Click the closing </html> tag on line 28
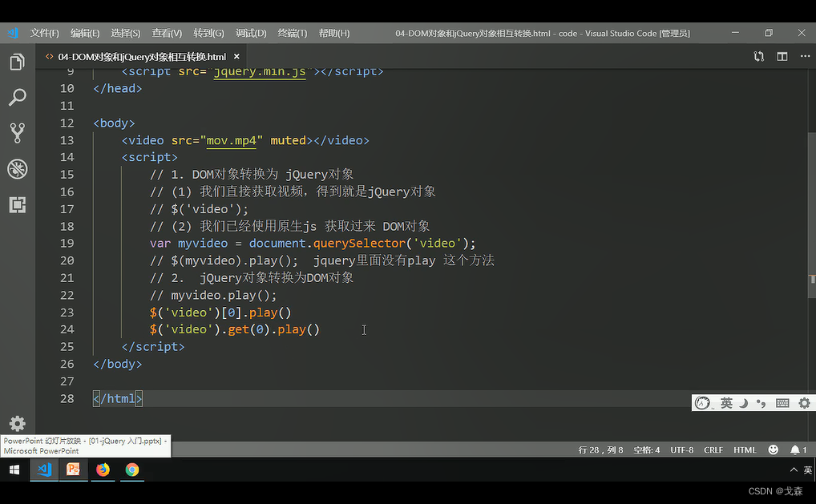Viewport: 816px width, 504px height. click(118, 398)
